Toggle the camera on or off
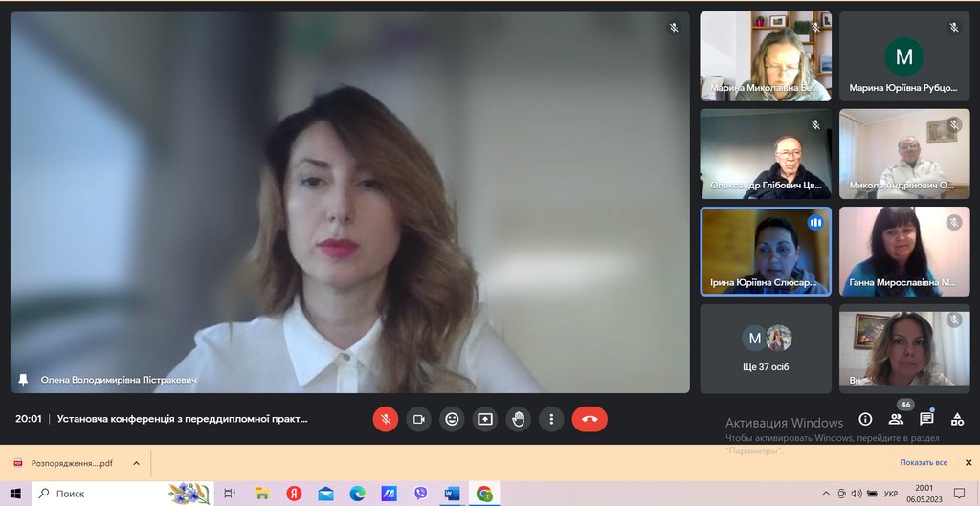The height and width of the screenshot is (506, 980). [418, 419]
